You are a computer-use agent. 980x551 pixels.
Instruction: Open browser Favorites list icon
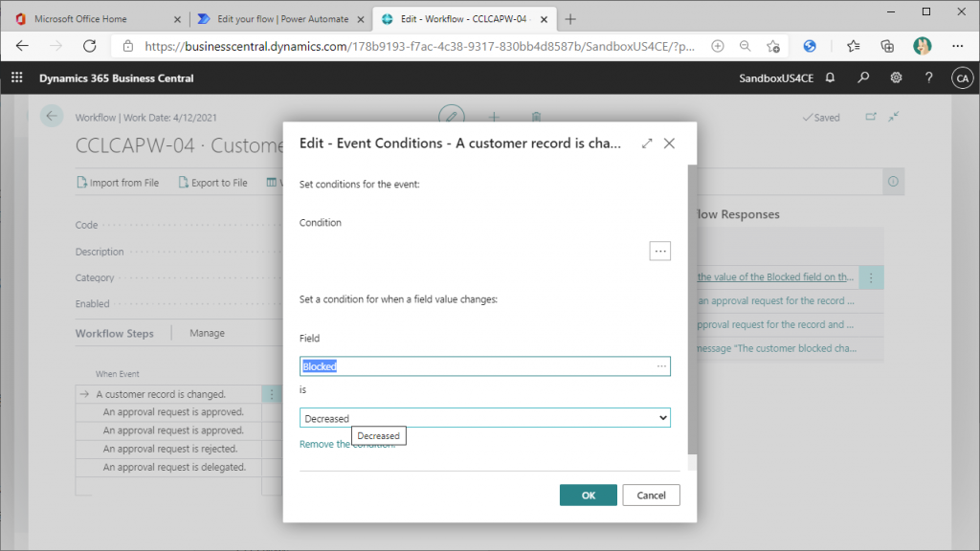coord(853,46)
